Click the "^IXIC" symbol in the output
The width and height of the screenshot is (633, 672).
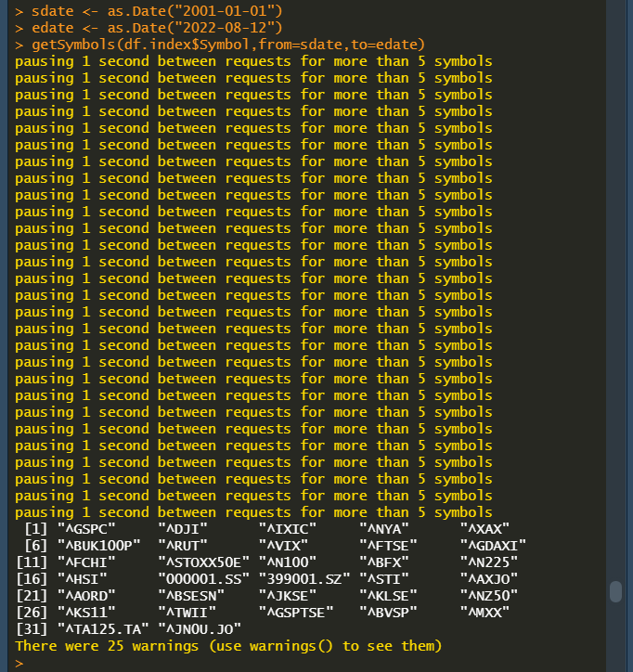[x=287, y=528]
